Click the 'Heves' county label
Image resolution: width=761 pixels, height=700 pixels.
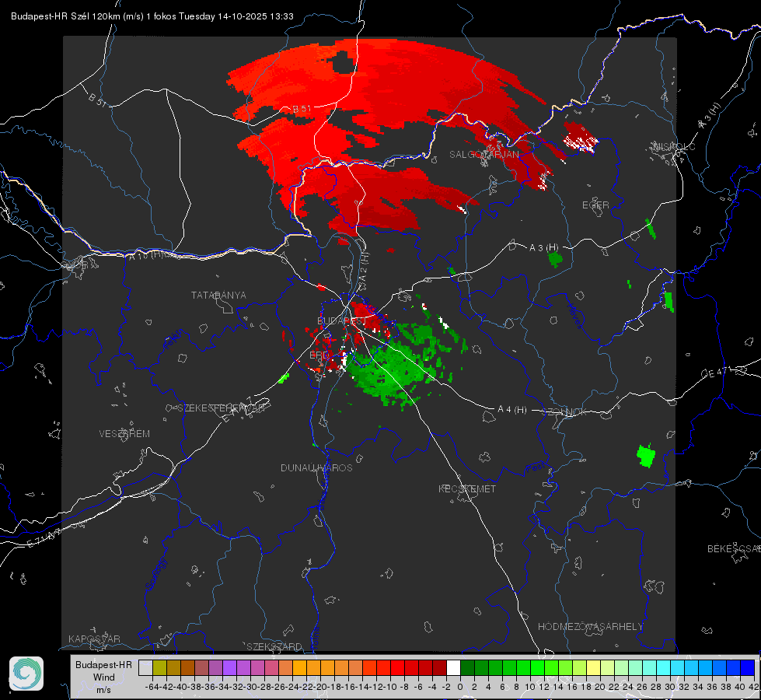tap(575, 317)
